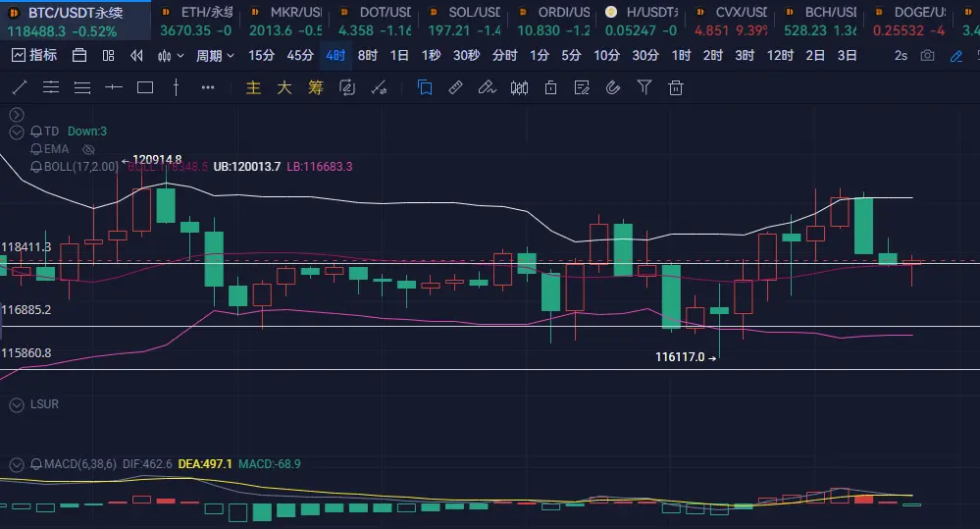Open the BCH/USDT ticker
The height and width of the screenshot is (529, 980).
click(821, 22)
